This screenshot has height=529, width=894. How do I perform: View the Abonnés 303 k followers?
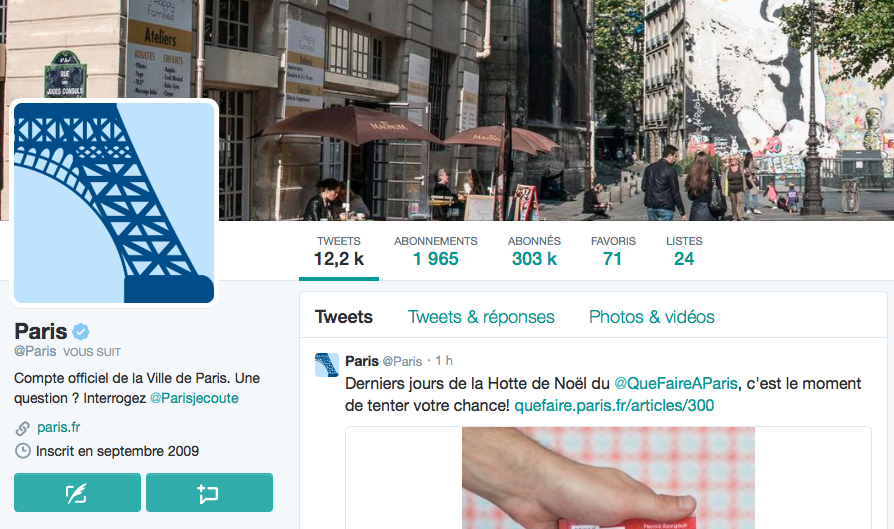[x=534, y=251]
